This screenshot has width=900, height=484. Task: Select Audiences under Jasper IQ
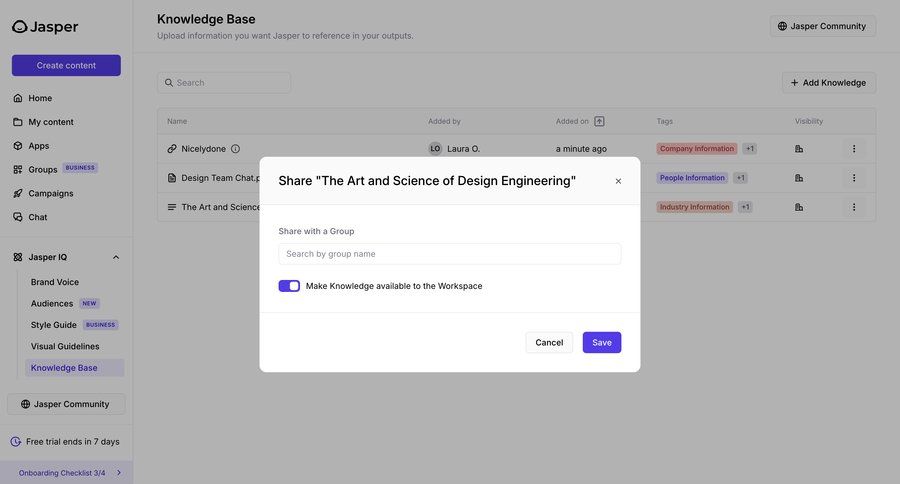point(52,303)
